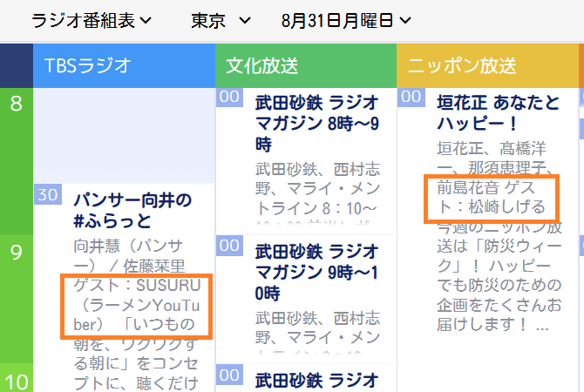This screenshot has height=392, width=584.
Task: Open the ラジオ番組表 dropdown
Action: pos(92,21)
